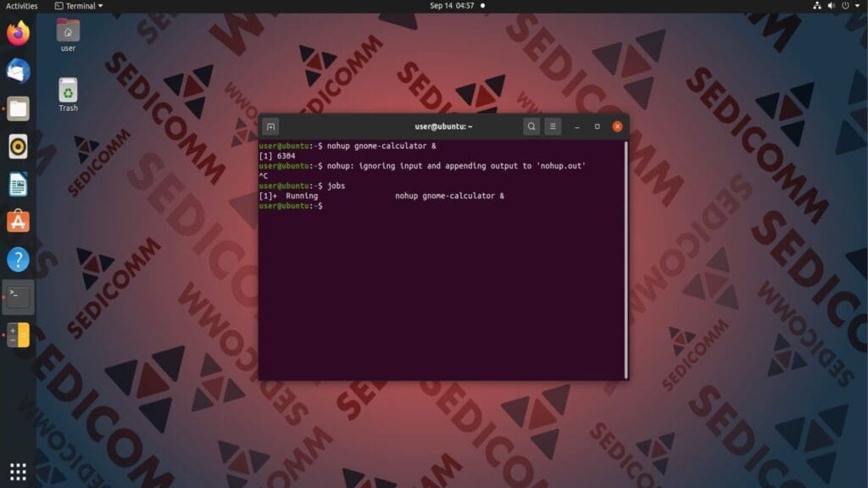Open the Activities overview
Viewport: 868px width, 488px height.
pyautogui.click(x=21, y=6)
